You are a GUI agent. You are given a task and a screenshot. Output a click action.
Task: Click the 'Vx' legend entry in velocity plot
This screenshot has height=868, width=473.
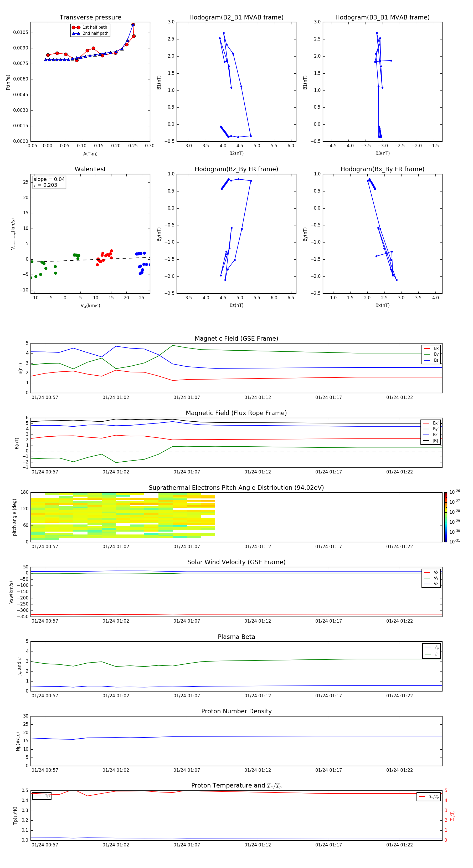pyautogui.click(x=431, y=572)
